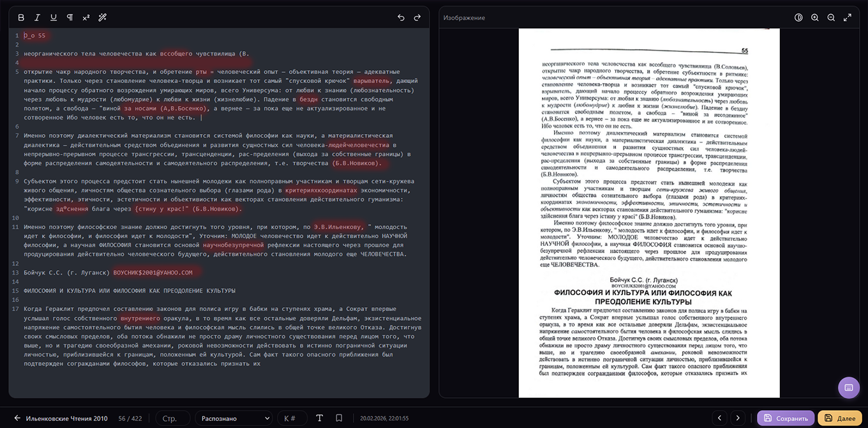This screenshot has width=868, height=428.
Task: Toggle underline formatting
Action: 54,18
